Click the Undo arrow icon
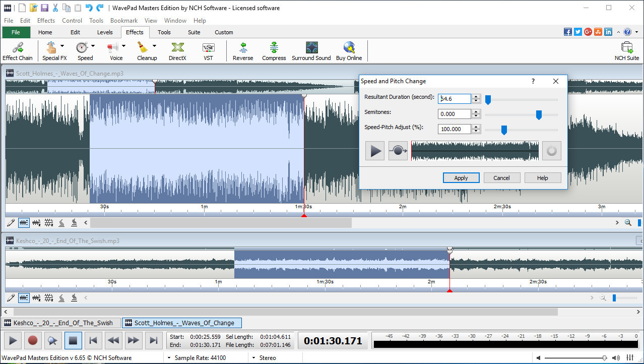 [89, 8]
